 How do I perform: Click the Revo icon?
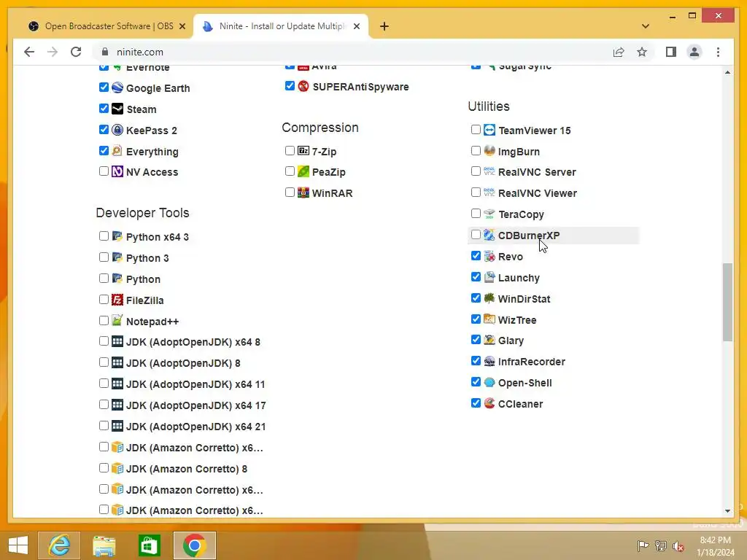[x=489, y=256]
